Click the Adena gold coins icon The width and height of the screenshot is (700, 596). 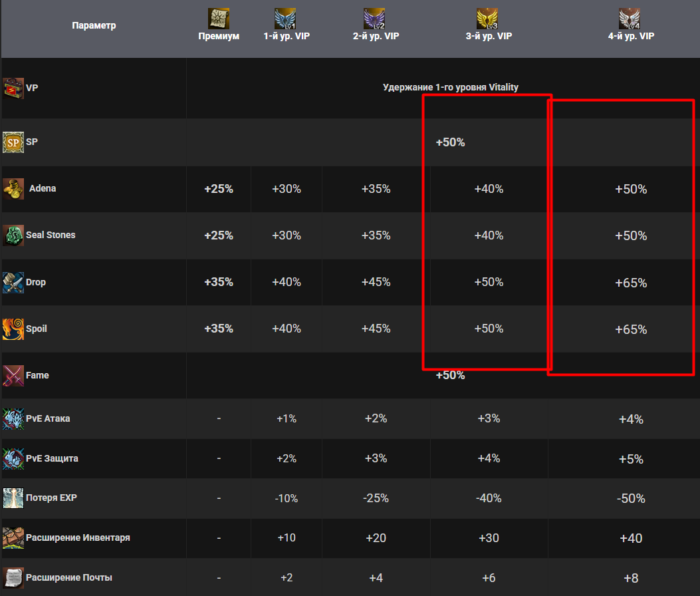point(13,189)
